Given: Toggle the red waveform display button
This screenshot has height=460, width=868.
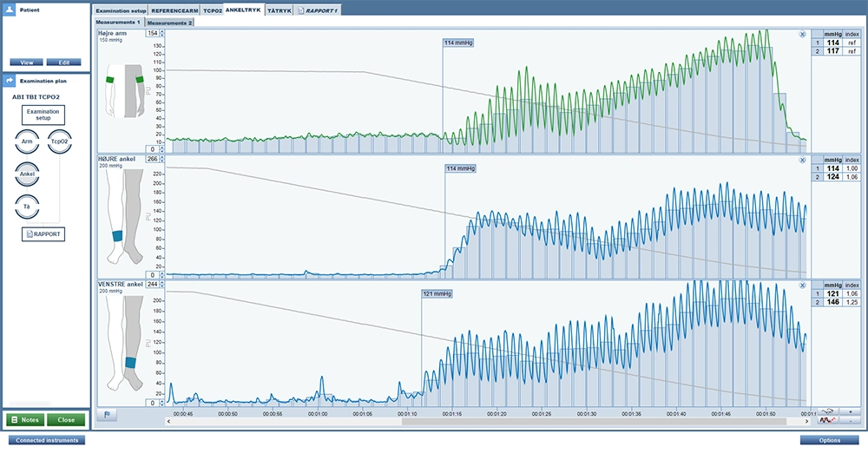Looking at the screenshot, I should tap(827, 421).
